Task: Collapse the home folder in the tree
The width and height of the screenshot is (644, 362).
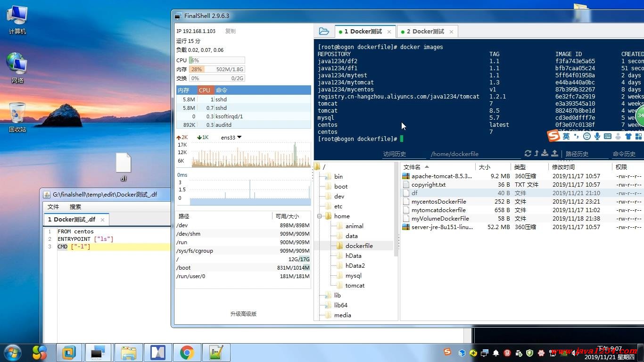Action: [x=319, y=216]
